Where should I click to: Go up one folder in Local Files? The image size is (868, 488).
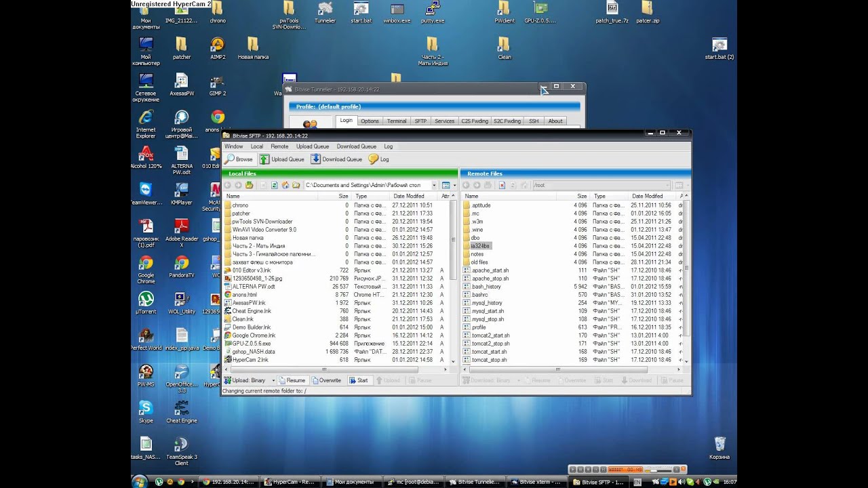click(x=250, y=185)
